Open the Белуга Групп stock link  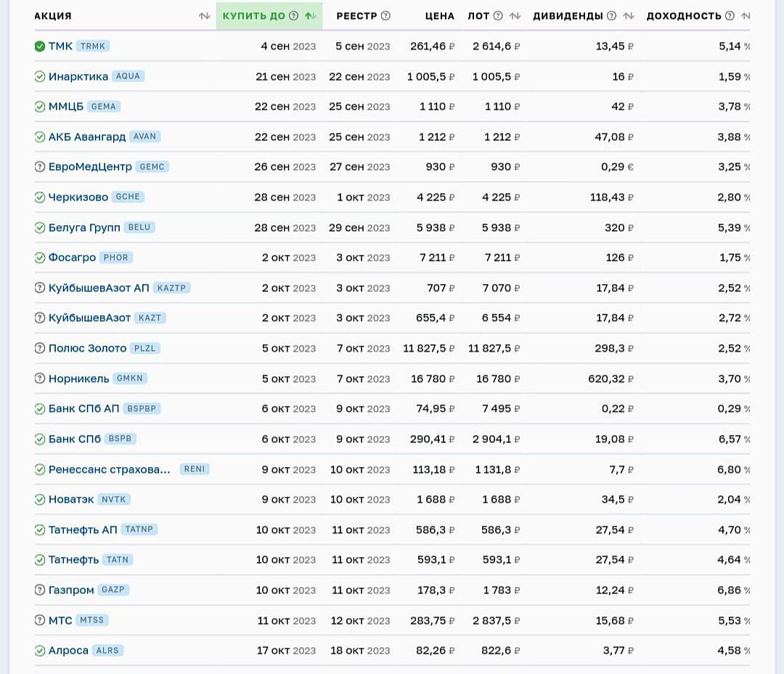coord(84,228)
